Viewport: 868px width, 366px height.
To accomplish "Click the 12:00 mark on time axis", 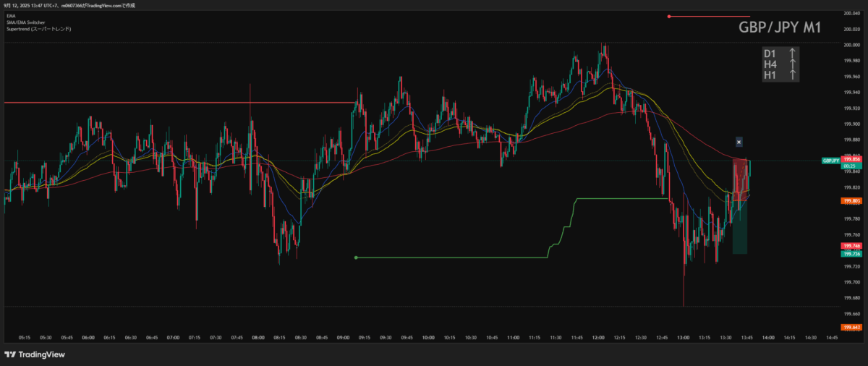I will (598, 337).
